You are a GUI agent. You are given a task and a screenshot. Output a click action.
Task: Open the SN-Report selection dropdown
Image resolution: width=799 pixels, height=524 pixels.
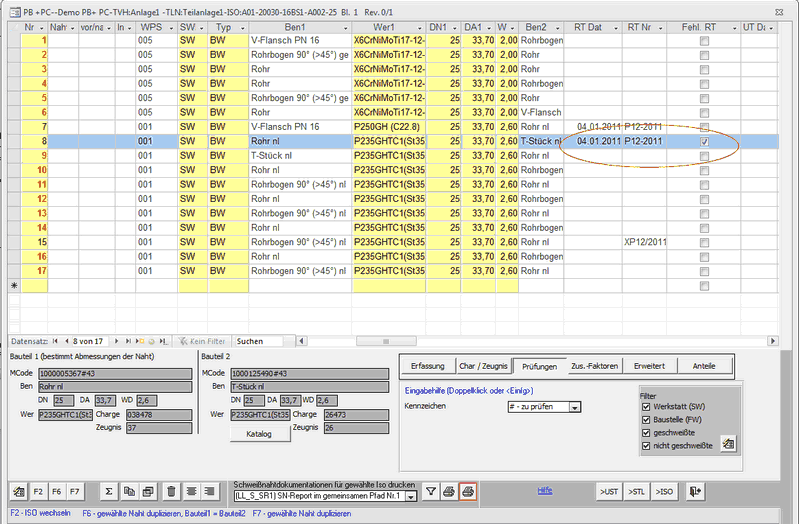(412, 495)
